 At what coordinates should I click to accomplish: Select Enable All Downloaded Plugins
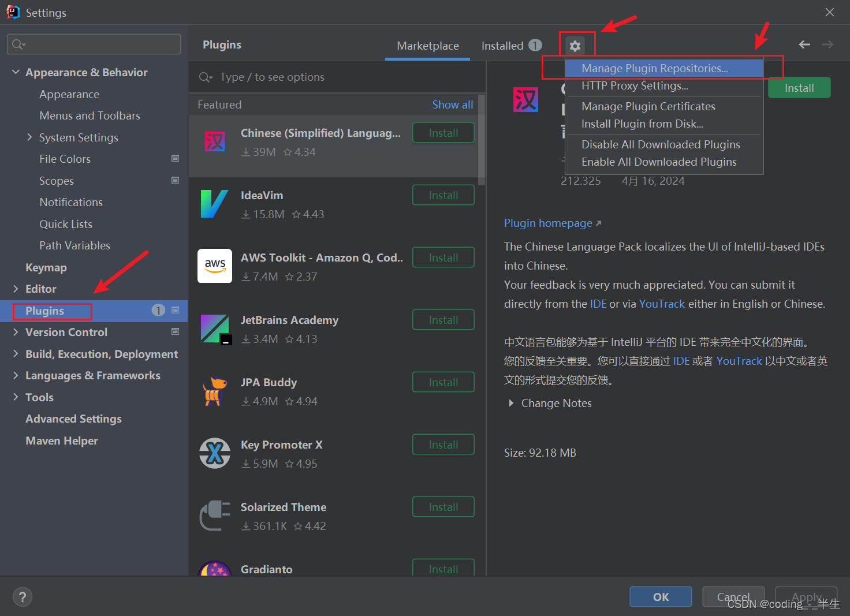click(664, 162)
